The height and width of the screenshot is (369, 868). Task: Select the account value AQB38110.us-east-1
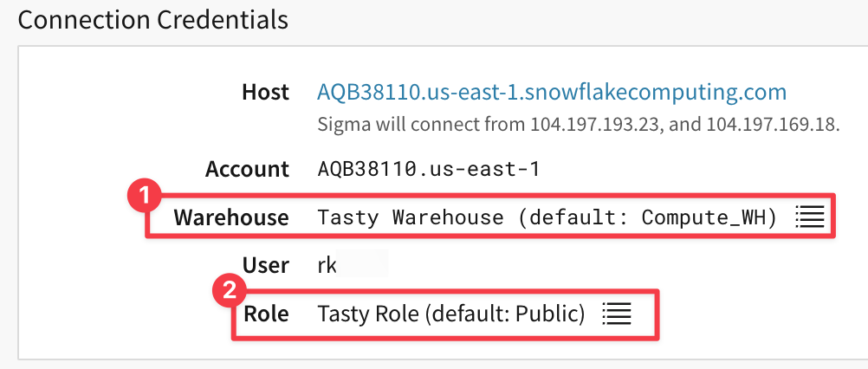coord(429,168)
